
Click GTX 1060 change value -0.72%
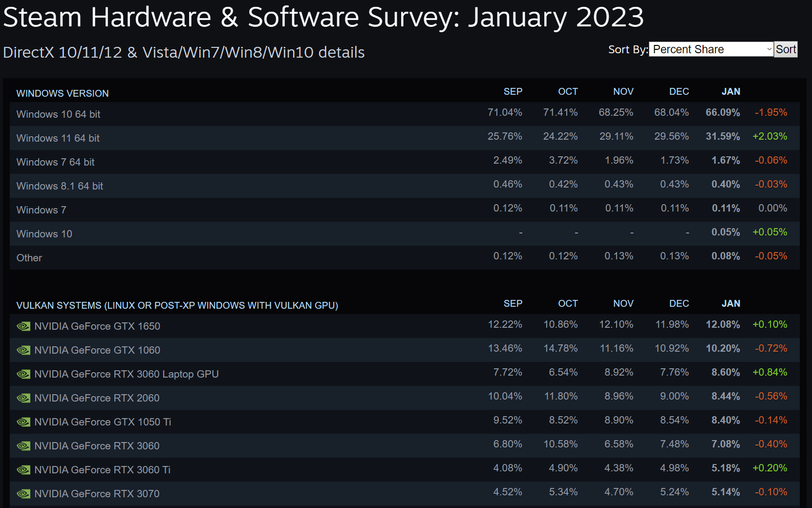pyautogui.click(x=771, y=348)
